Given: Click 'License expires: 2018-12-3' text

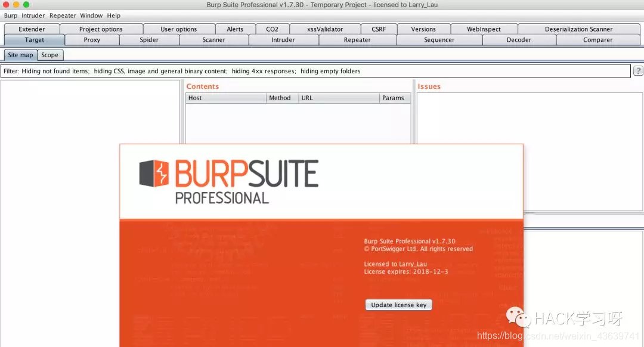Looking at the screenshot, I should [x=406, y=271].
